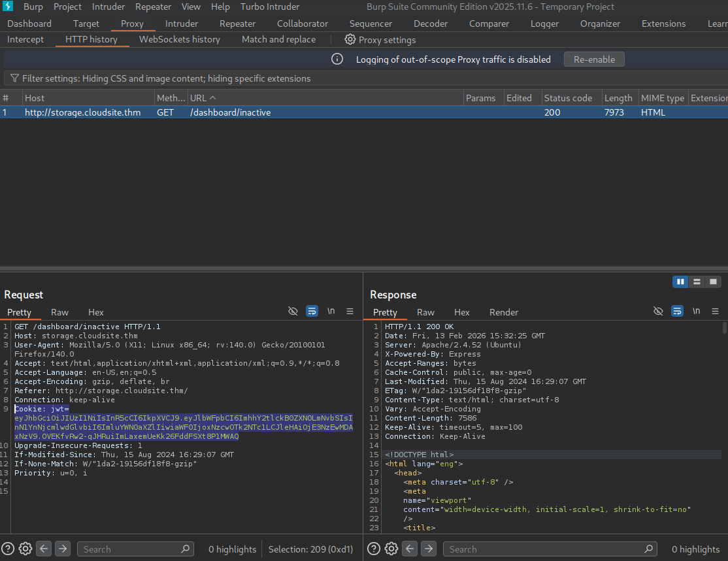Click the help question mark below the Request panel
The image size is (728, 561).
(x=7, y=549)
